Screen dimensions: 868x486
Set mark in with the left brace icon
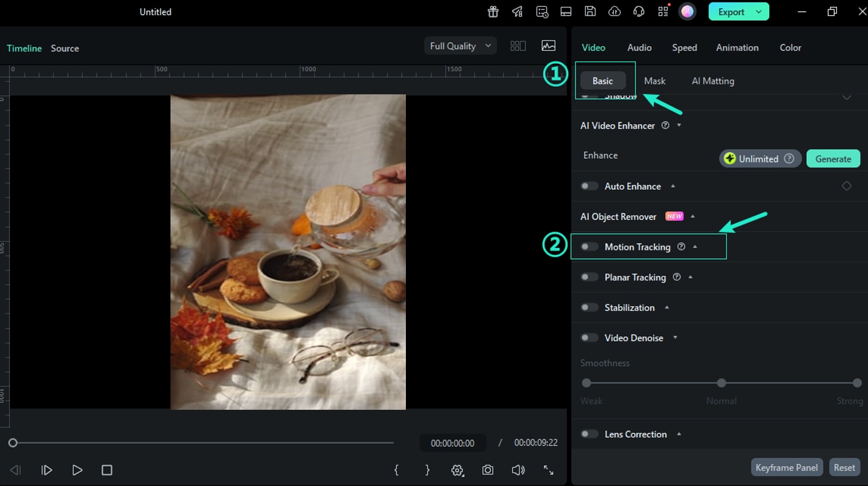click(x=397, y=470)
